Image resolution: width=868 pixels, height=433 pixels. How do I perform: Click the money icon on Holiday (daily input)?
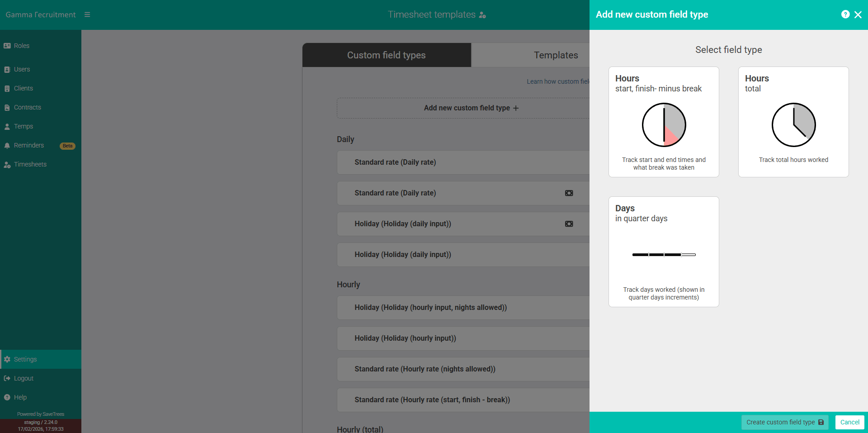(x=569, y=224)
